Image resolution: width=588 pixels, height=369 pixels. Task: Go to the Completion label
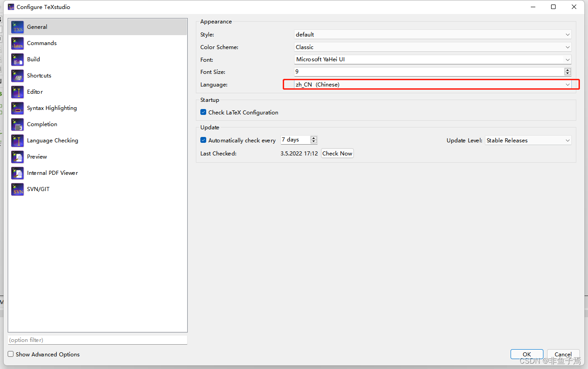click(42, 124)
